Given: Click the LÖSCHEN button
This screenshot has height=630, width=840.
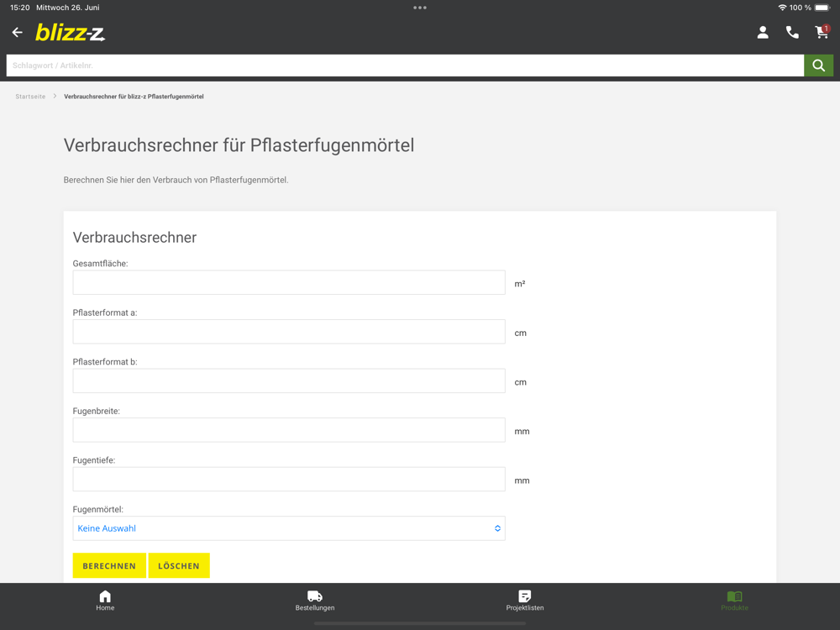Looking at the screenshot, I should click(179, 565).
